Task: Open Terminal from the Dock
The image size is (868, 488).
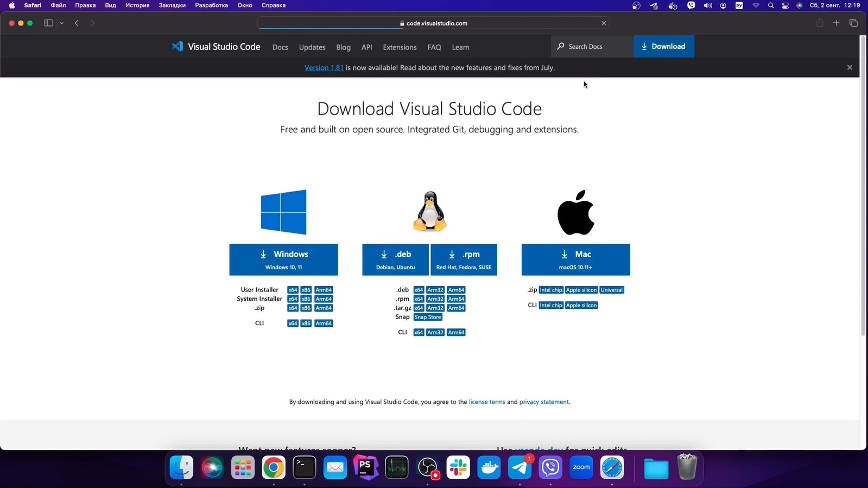Action: tap(305, 467)
